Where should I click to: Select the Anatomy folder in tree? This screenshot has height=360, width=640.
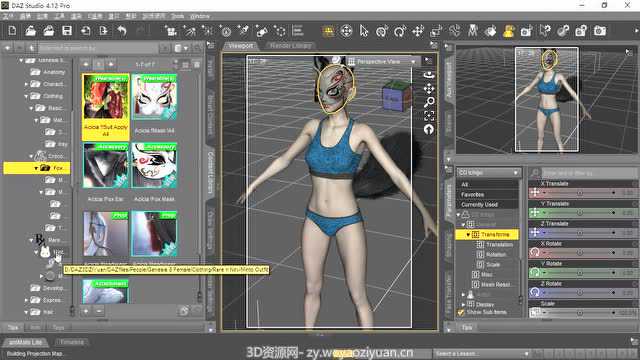click(x=48, y=72)
